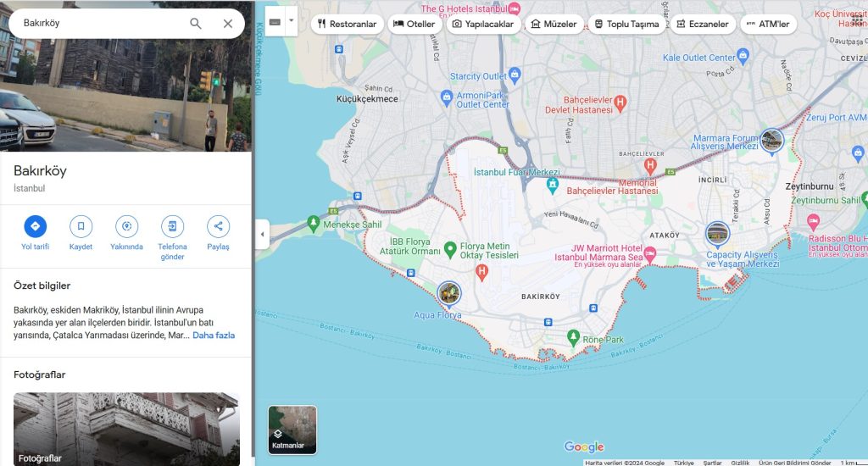Image resolution: width=868 pixels, height=466 pixels.
Task: Click Google logo on map
Action: [x=584, y=447]
